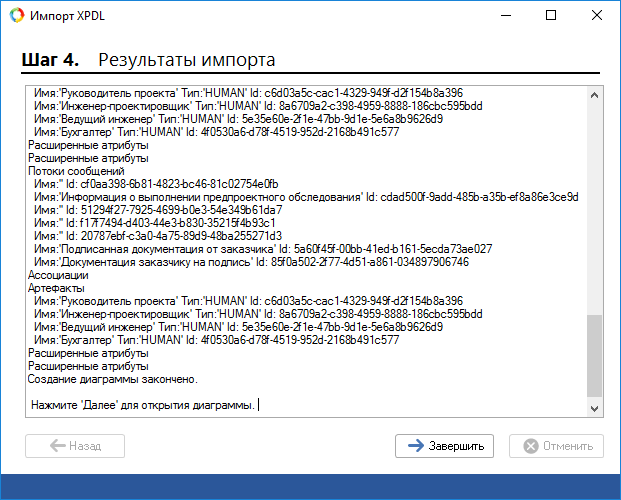The image size is (621, 500).
Task: Click the disabled Назад button
Action: coord(75,446)
